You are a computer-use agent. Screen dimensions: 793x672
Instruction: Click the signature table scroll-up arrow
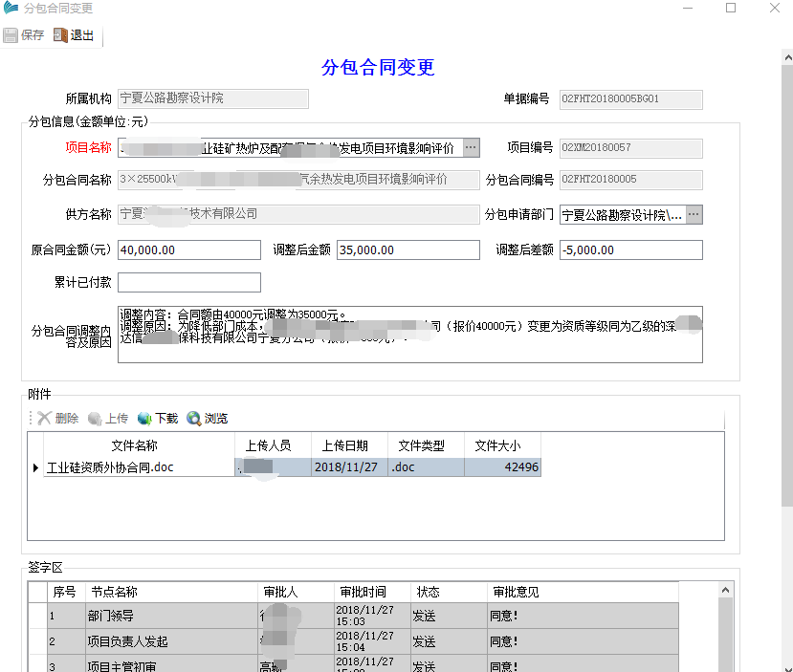[x=725, y=590]
